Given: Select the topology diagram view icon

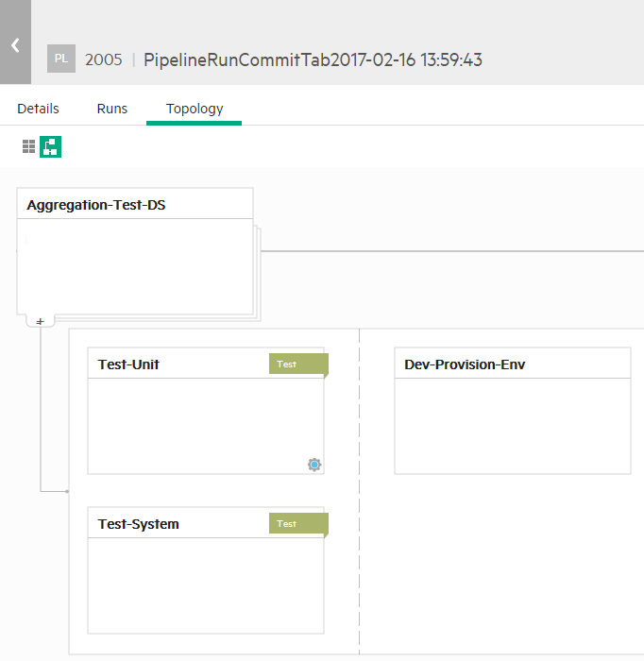Looking at the screenshot, I should 50,146.
